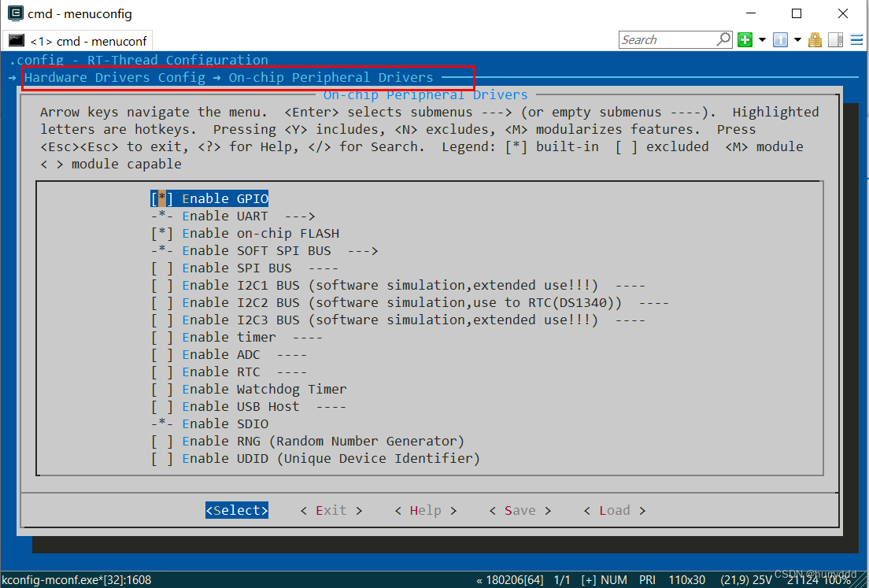Open the active consoles dropdown arrow
The height and width of the screenshot is (588, 869).
point(797,39)
